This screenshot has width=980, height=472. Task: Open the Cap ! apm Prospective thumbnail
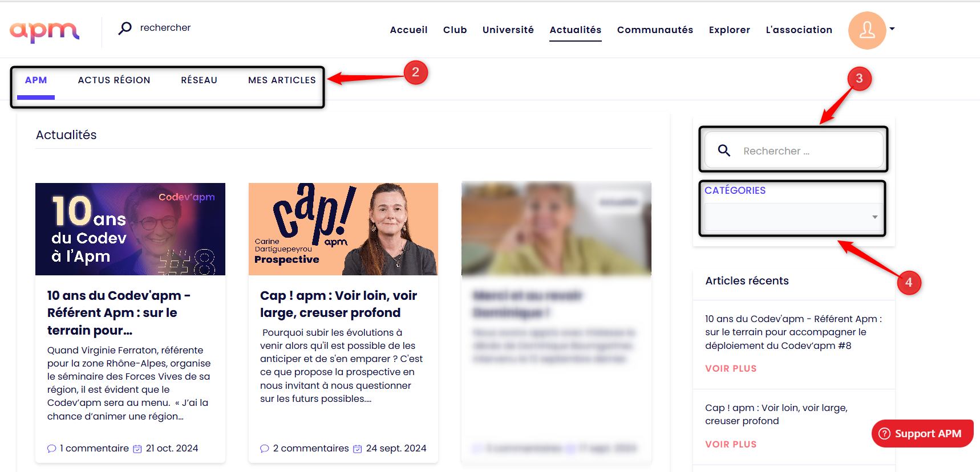pos(343,229)
